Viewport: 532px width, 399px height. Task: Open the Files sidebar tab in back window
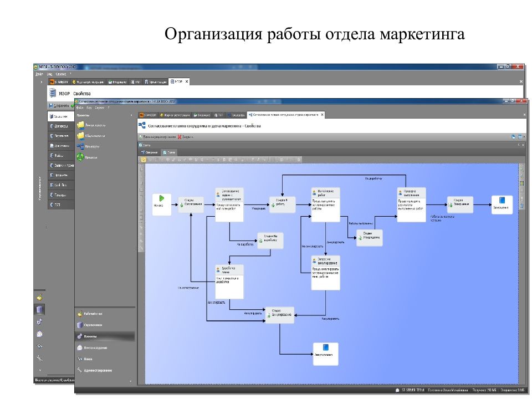pos(61,155)
